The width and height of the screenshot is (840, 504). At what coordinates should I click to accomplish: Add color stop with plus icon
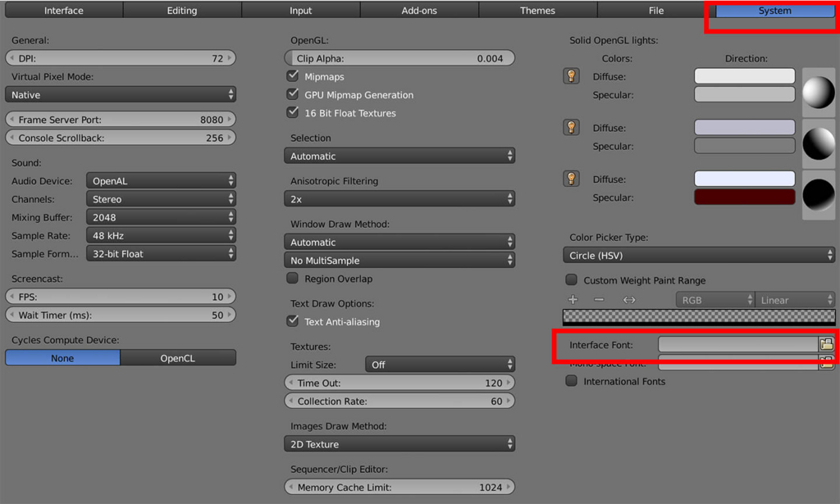573,300
